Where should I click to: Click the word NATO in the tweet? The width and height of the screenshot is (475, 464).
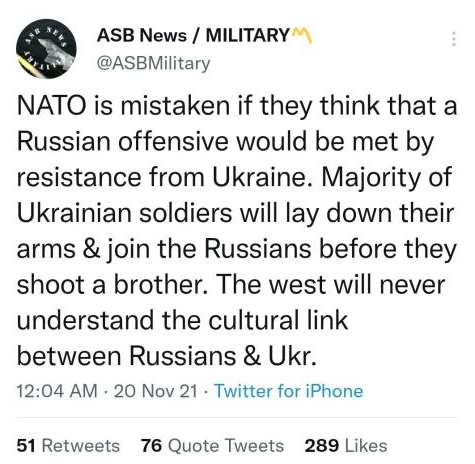point(51,106)
